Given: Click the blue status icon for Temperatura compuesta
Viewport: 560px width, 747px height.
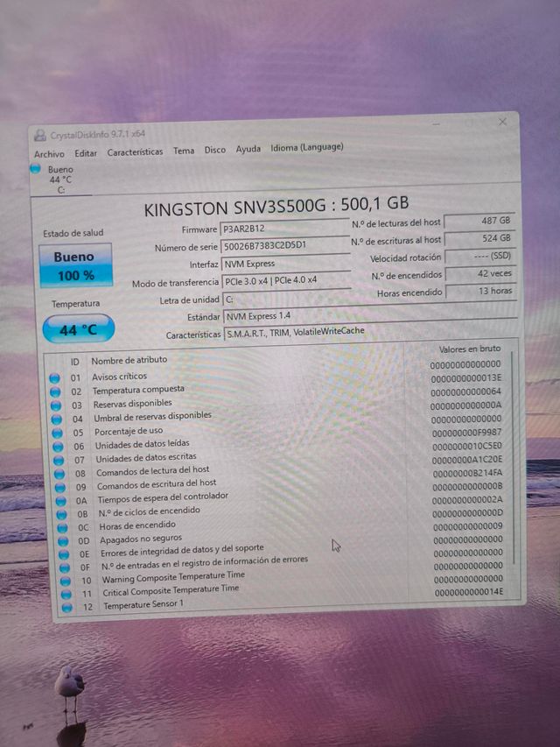Looking at the screenshot, I should click(x=56, y=391).
